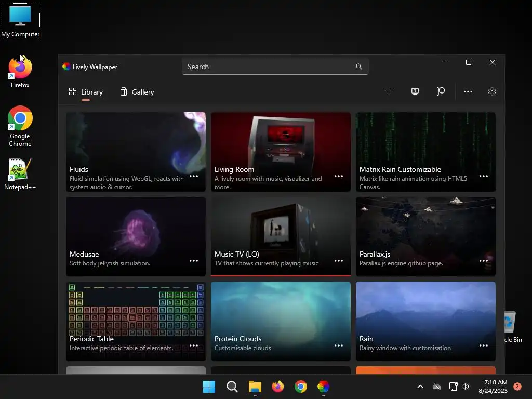Open options menu for Periodic Table wallpaper
The image size is (532, 399).
coord(194,345)
